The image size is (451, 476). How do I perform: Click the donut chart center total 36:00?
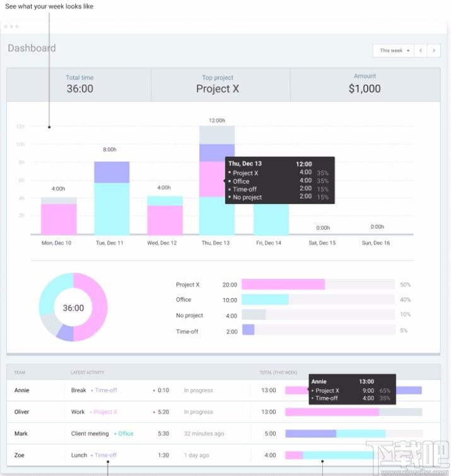point(73,308)
